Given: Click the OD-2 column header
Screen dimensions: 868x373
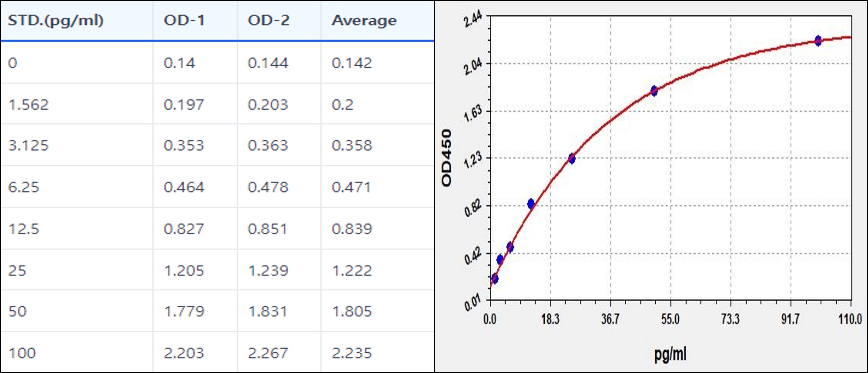Looking at the screenshot, I should pos(268,21).
